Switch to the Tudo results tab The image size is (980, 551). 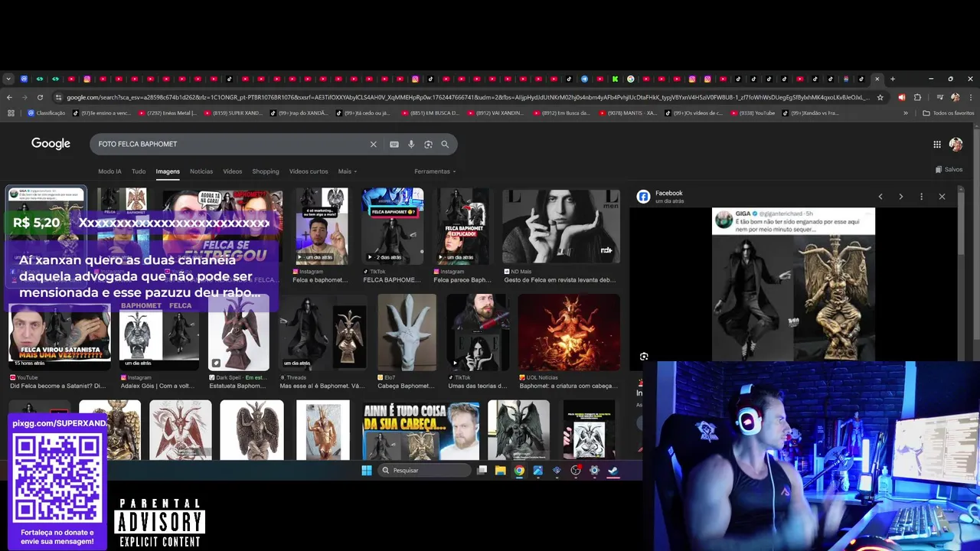[139, 171]
